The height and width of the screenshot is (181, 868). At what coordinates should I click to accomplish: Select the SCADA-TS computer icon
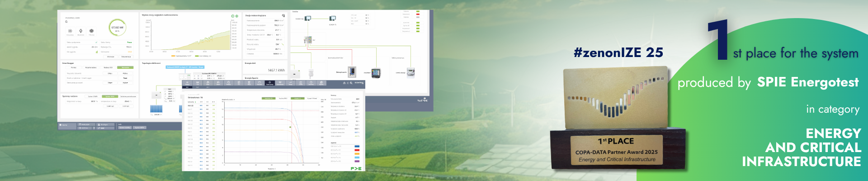tap(332, 18)
